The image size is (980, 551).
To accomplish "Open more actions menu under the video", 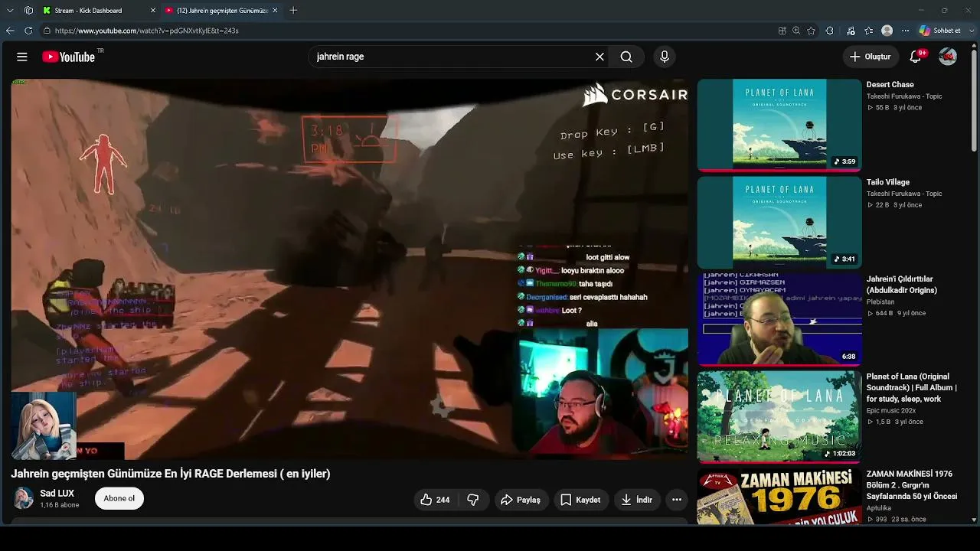I will (677, 500).
